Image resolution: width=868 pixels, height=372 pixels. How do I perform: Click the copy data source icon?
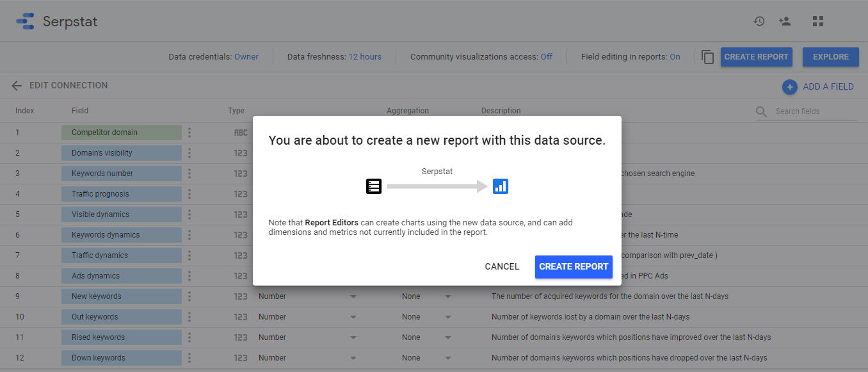coord(707,57)
